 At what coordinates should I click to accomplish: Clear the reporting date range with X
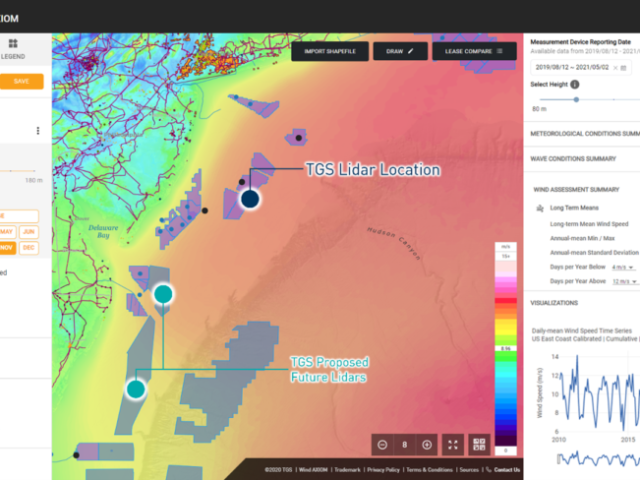616,68
